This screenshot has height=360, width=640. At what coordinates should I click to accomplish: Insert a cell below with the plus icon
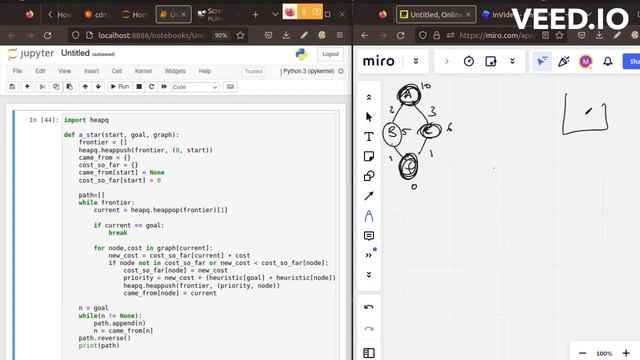pyautogui.click(x=27, y=87)
